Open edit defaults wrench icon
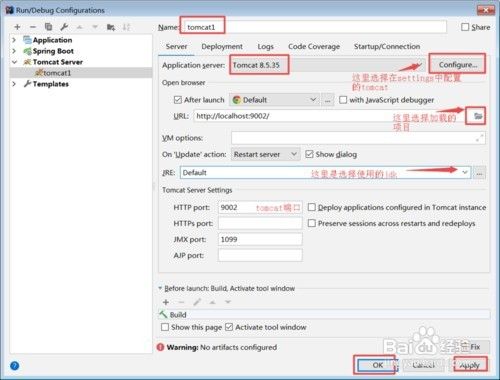The height and width of the screenshot is (380, 500). 64,27
